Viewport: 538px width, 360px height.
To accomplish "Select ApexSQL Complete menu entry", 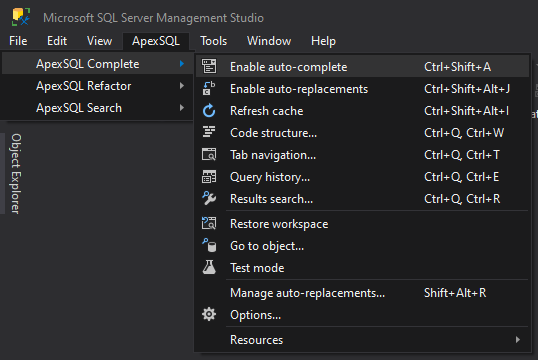I will 97,64.
